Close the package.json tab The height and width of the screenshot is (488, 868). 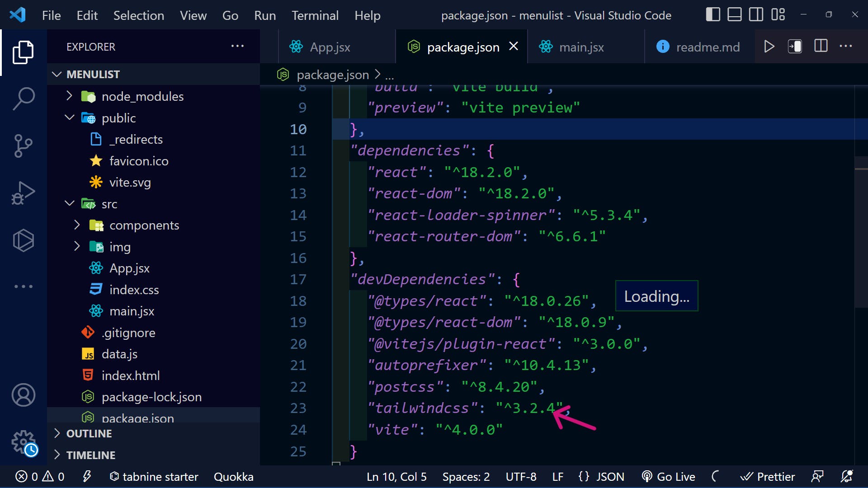click(514, 47)
